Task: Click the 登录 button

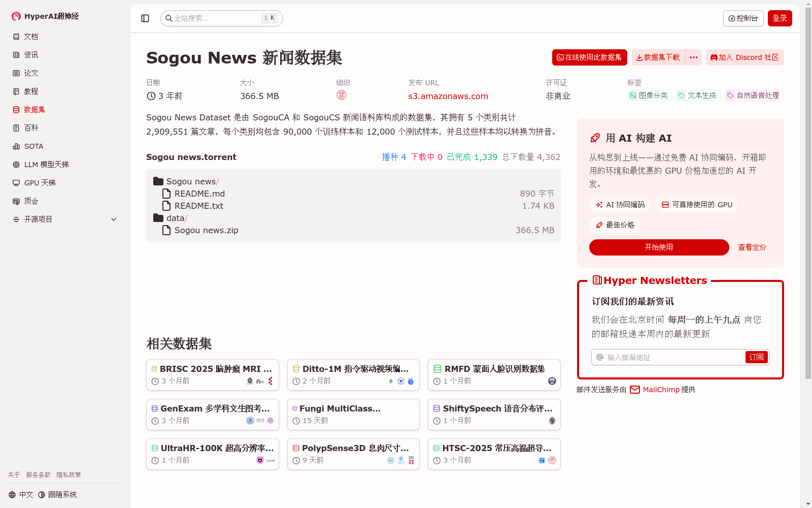Action: click(x=780, y=18)
